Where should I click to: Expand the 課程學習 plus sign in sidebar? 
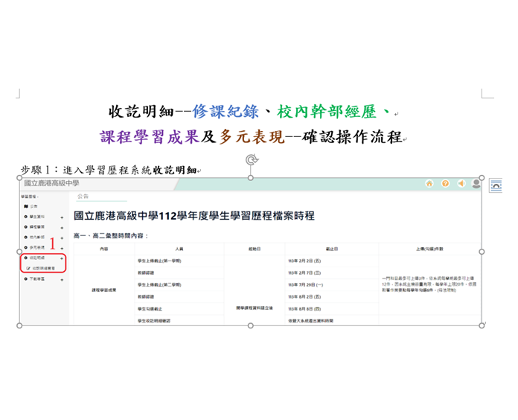62,228
